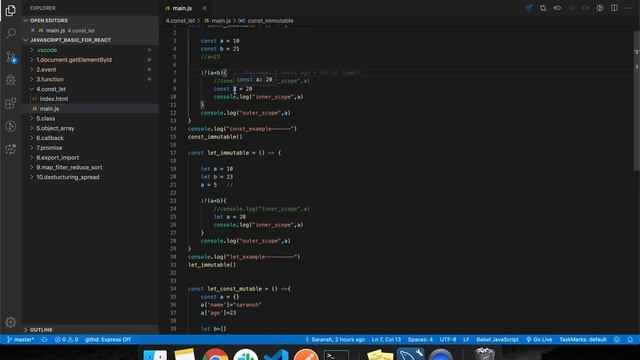Change indentation via Spaces: 4

point(420,340)
